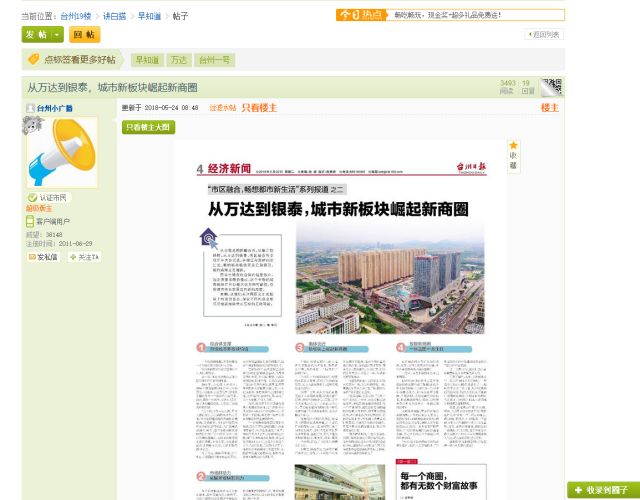640x500 pixels.
Task: Click the small user icon beside 台州小广播
Action: coord(30,108)
